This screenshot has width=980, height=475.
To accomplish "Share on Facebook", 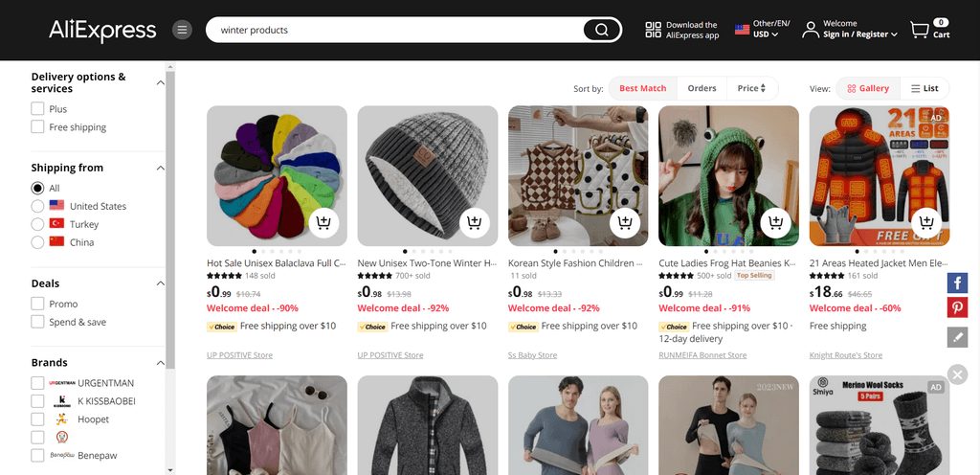I will [957, 283].
